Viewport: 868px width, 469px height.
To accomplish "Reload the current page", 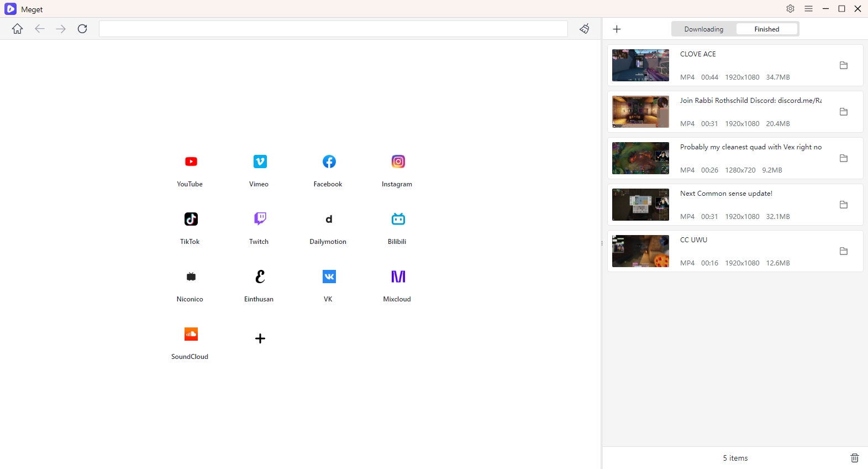I will (82, 29).
